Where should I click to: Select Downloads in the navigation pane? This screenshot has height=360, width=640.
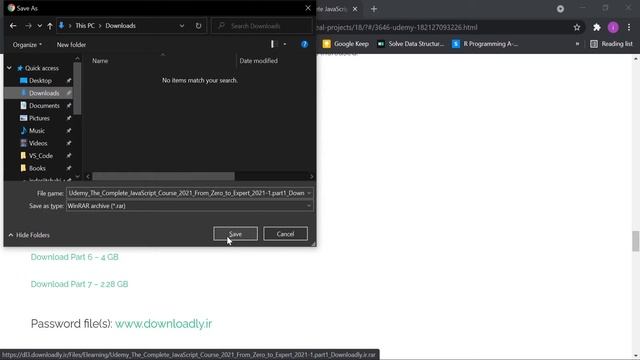point(44,93)
